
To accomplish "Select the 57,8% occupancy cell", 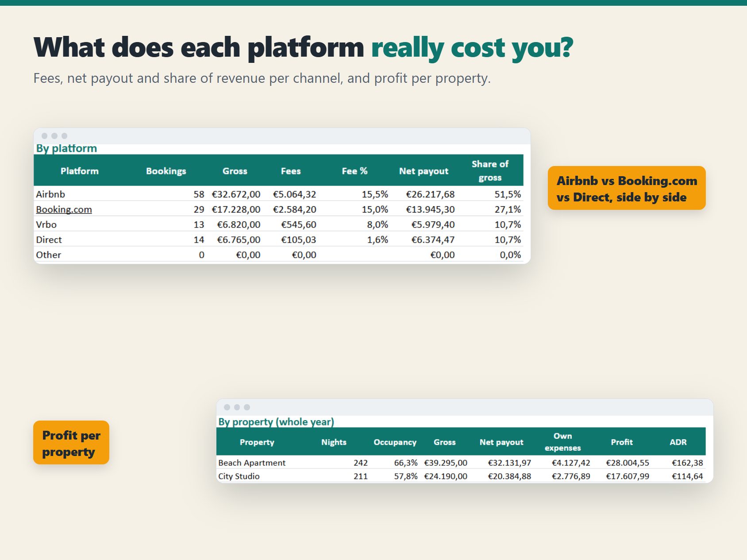I will 406,476.
